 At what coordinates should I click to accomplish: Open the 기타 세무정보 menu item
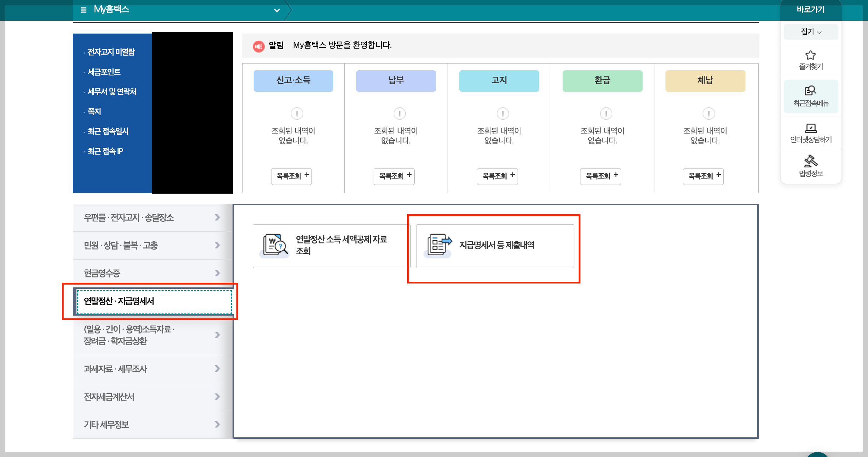click(x=106, y=425)
